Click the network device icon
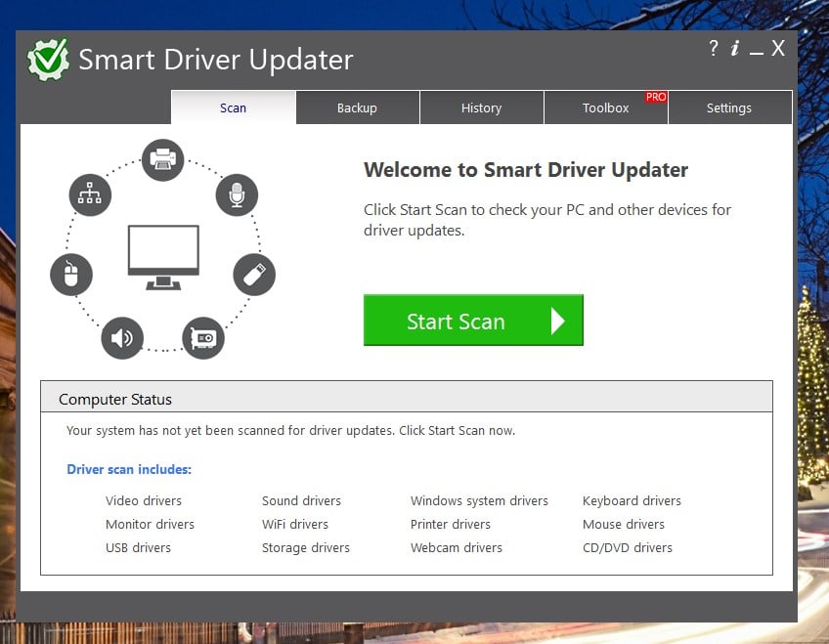 pos(90,194)
